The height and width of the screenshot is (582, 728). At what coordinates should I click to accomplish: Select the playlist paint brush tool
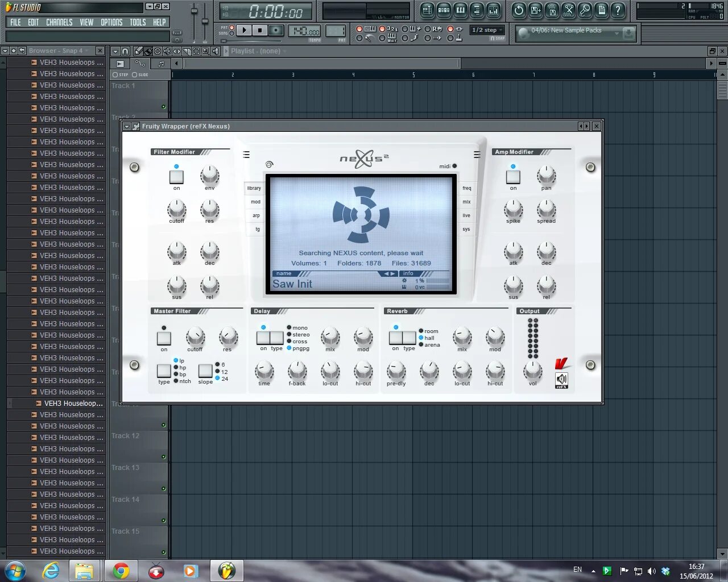click(x=148, y=51)
